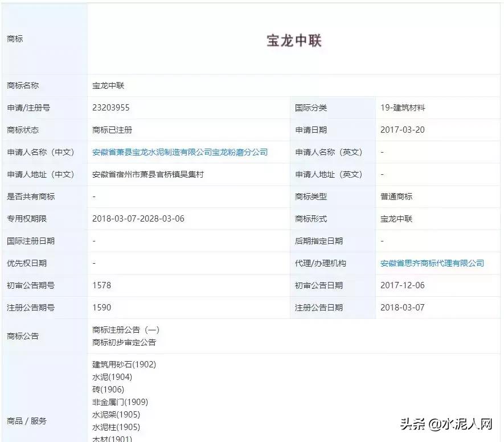The height and width of the screenshot is (442, 504).
Task: Select goods item 建筑用砂石(1902)
Action: click(x=124, y=365)
